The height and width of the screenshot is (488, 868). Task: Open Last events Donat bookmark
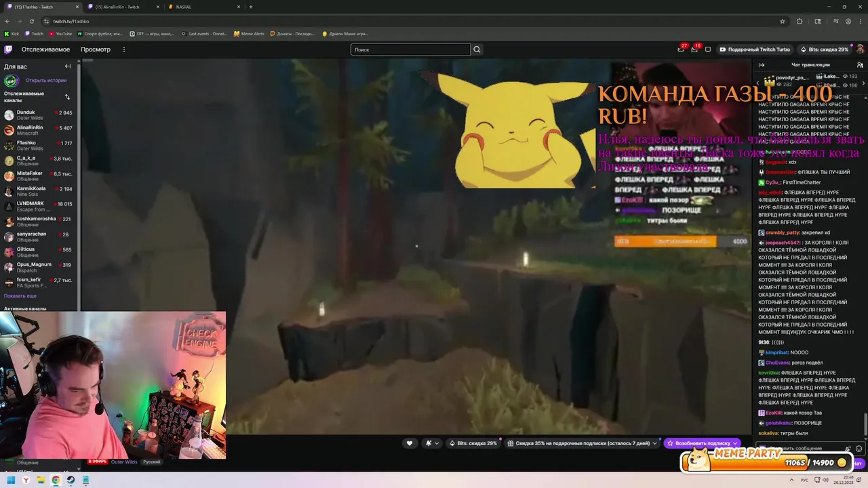coord(204,33)
